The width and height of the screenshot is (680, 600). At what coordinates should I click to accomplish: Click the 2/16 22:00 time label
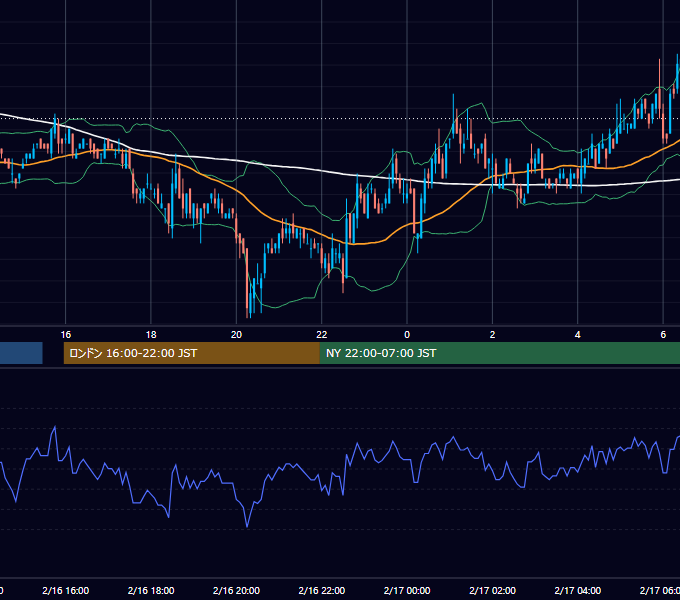[322, 590]
